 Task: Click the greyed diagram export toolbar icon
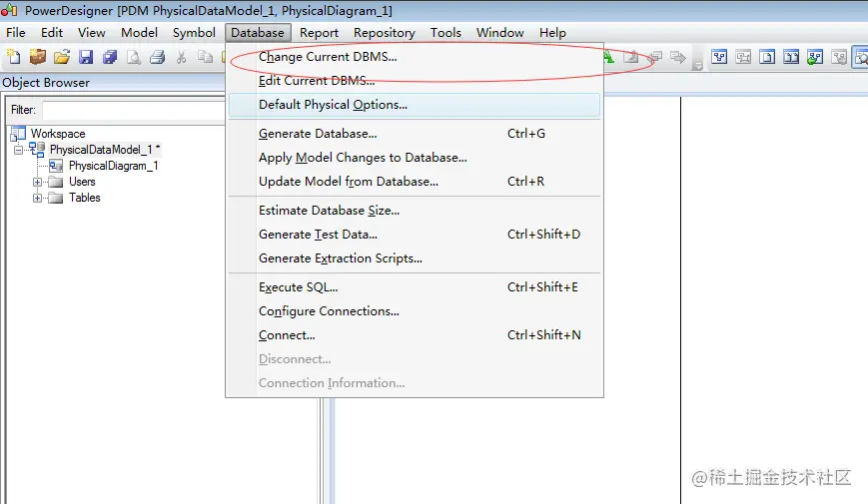tap(839, 57)
